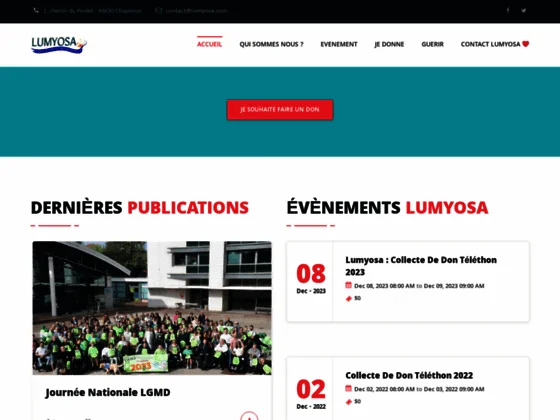
Task: Click the $0 price of Téléthon 2022 event
Action: (358, 401)
